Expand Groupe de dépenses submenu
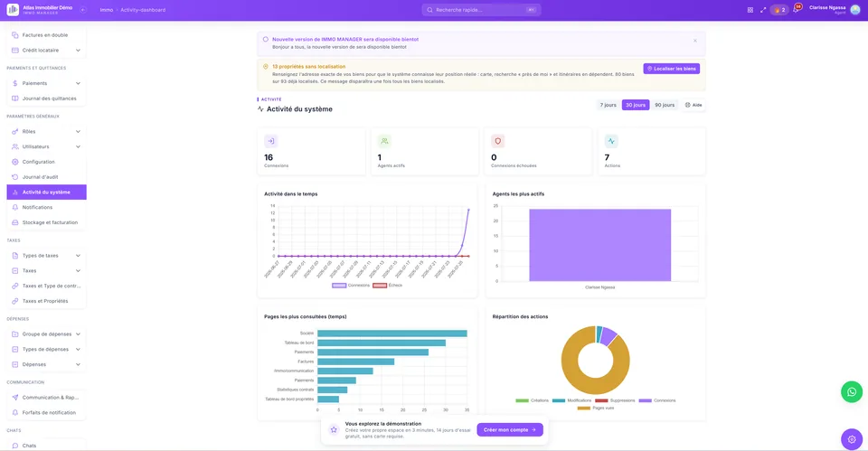The image size is (868, 451). tap(46, 334)
